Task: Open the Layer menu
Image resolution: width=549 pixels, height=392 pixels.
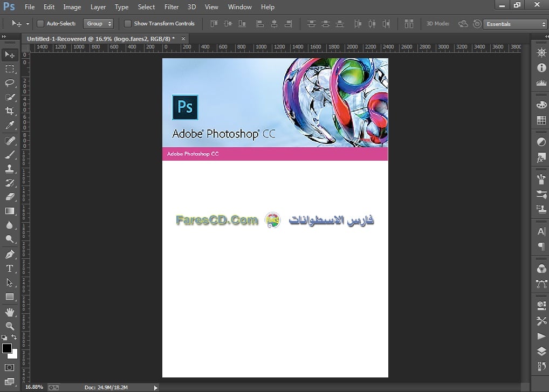Action: (98, 7)
